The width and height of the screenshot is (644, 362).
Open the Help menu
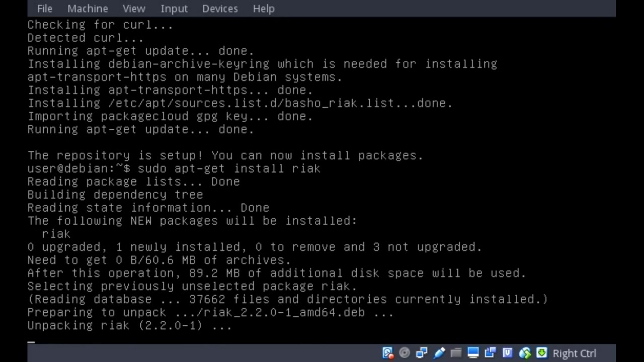coord(264,9)
